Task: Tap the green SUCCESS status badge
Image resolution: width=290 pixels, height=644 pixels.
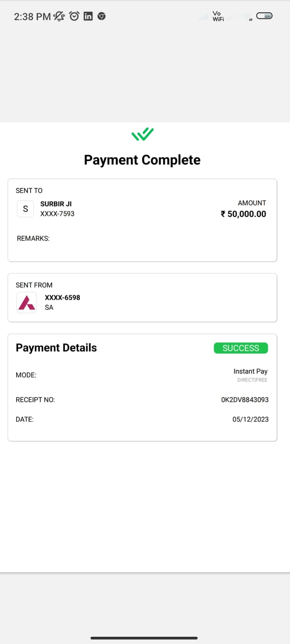Action: click(x=241, y=348)
